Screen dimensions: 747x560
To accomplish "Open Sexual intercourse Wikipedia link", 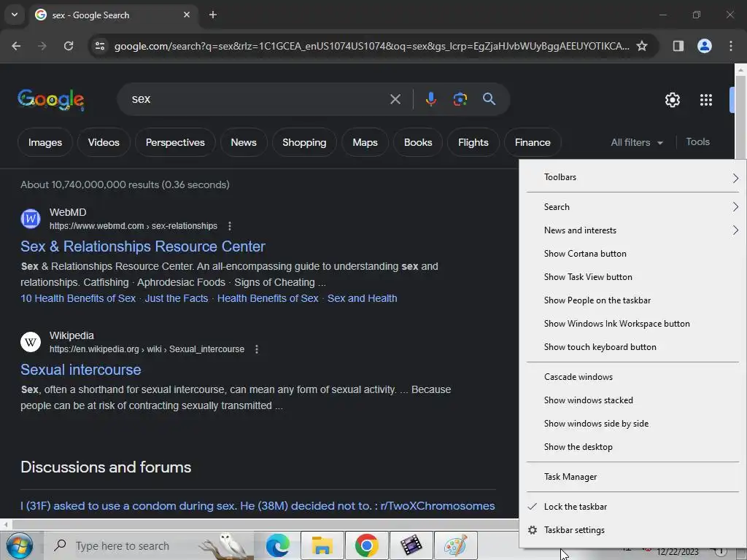I will pyautogui.click(x=80, y=370).
